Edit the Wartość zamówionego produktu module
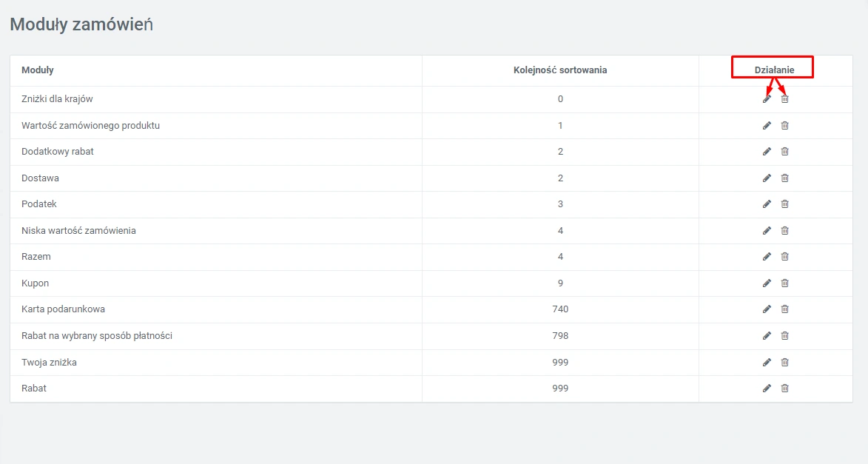The image size is (868, 464). click(767, 126)
